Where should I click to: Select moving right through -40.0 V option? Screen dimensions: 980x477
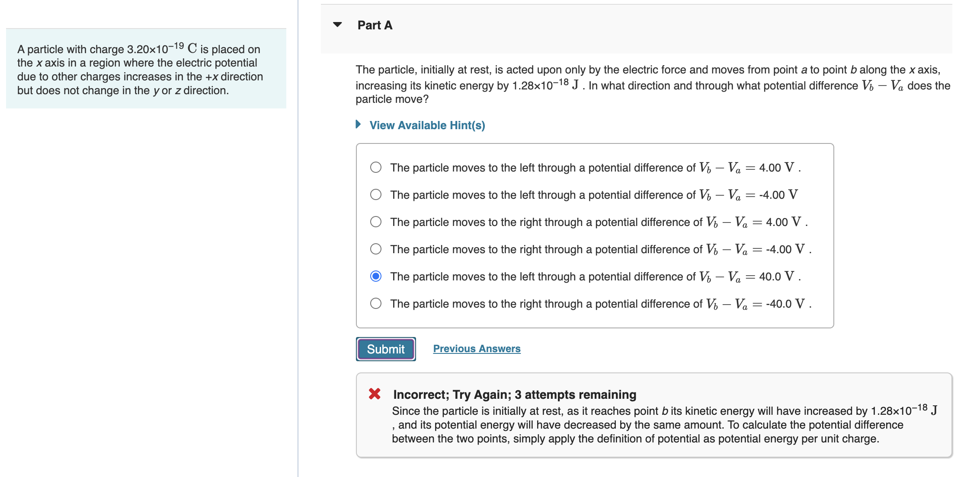point(376,304)
